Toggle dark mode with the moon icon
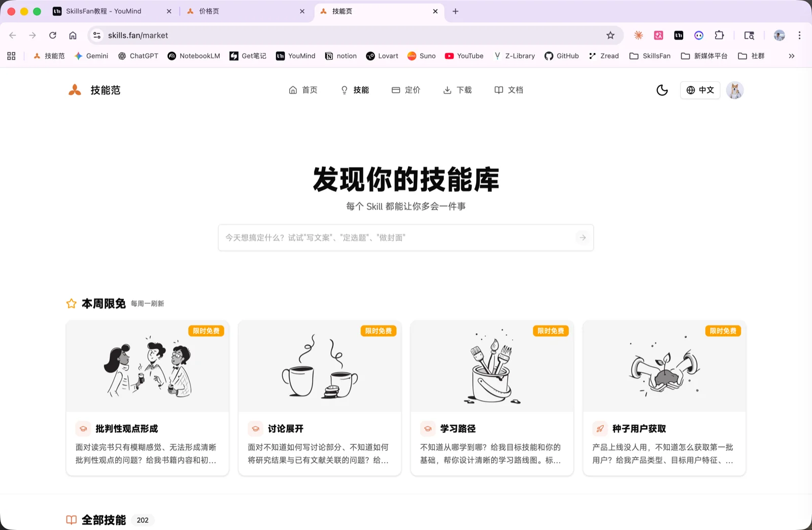 coord(662,90)
